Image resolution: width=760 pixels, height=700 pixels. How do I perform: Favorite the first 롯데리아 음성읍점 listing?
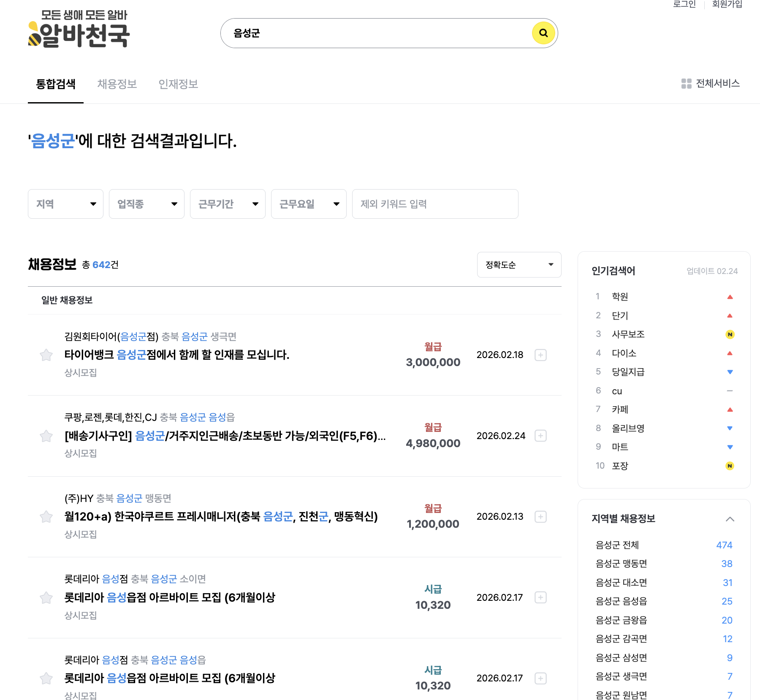coord(46,597)
